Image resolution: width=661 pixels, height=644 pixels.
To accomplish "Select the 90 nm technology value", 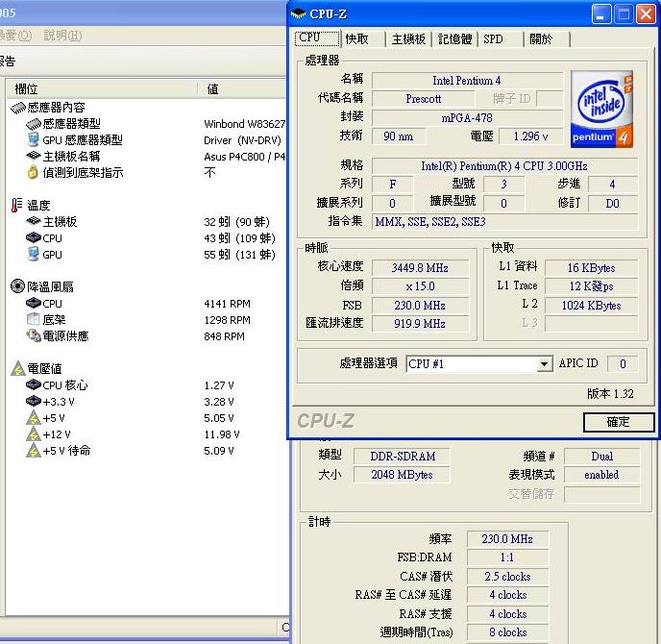I will click(399, 136).
